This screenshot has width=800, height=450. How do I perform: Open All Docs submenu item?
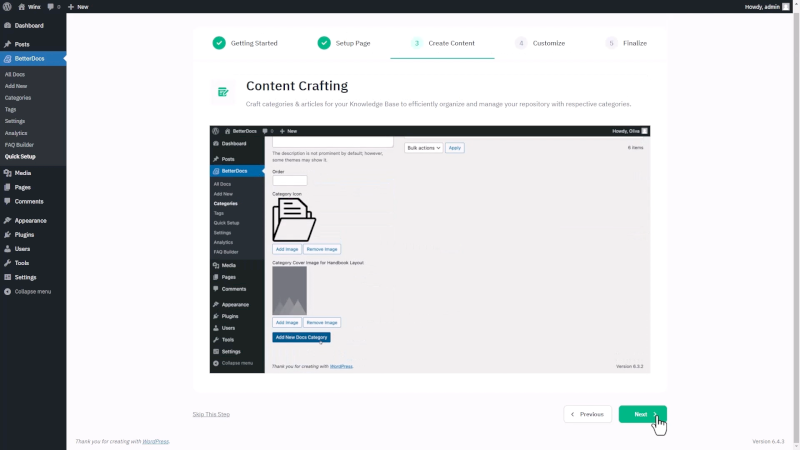coord(15,74)
